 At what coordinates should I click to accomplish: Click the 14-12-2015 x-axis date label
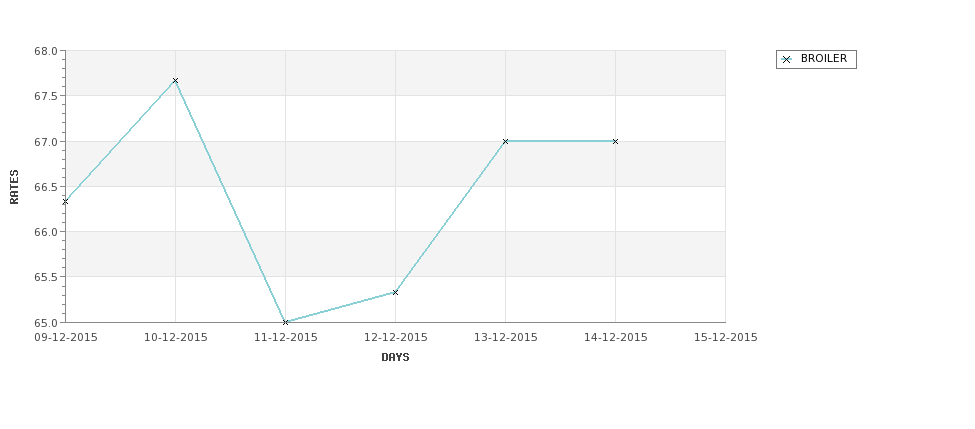tap(616, 338)
